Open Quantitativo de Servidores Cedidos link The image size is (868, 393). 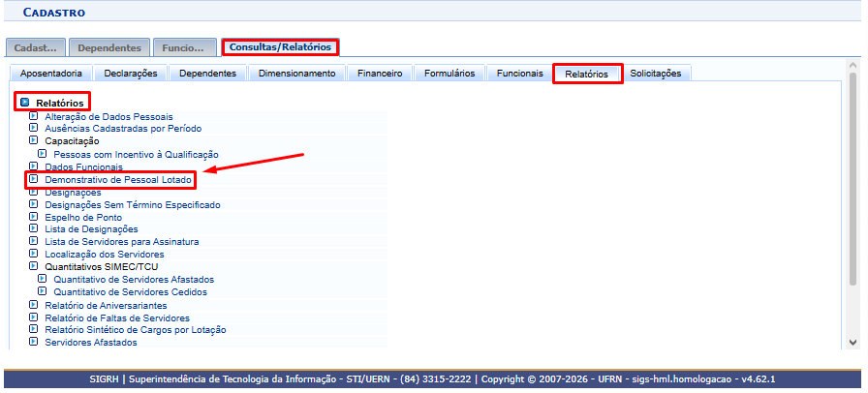pos(130,291)
